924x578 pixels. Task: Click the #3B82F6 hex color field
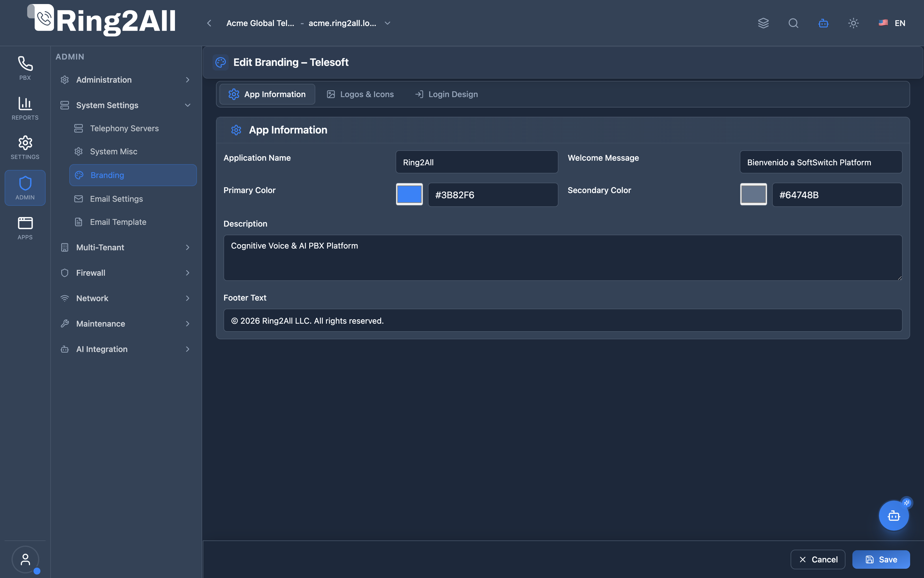point(493,194)
